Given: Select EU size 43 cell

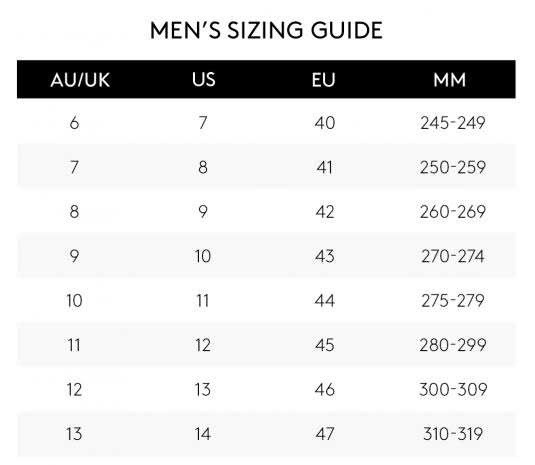Looking at the screenshot, I should click(325, 256).
